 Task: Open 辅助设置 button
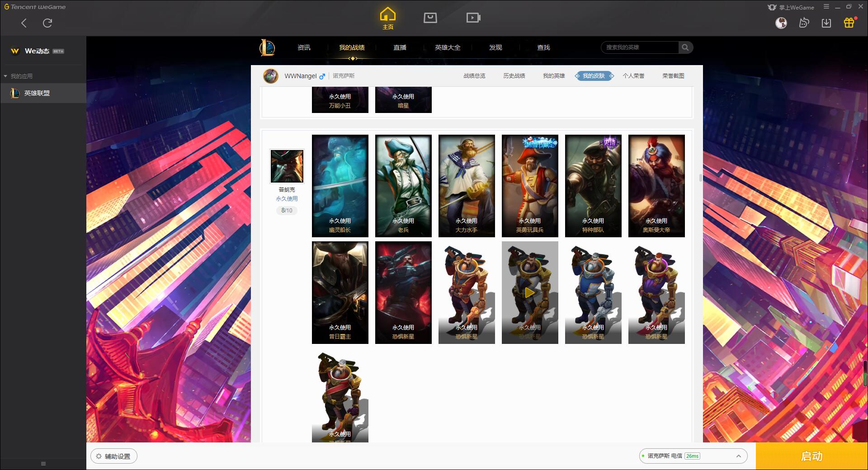pos(114,456)
